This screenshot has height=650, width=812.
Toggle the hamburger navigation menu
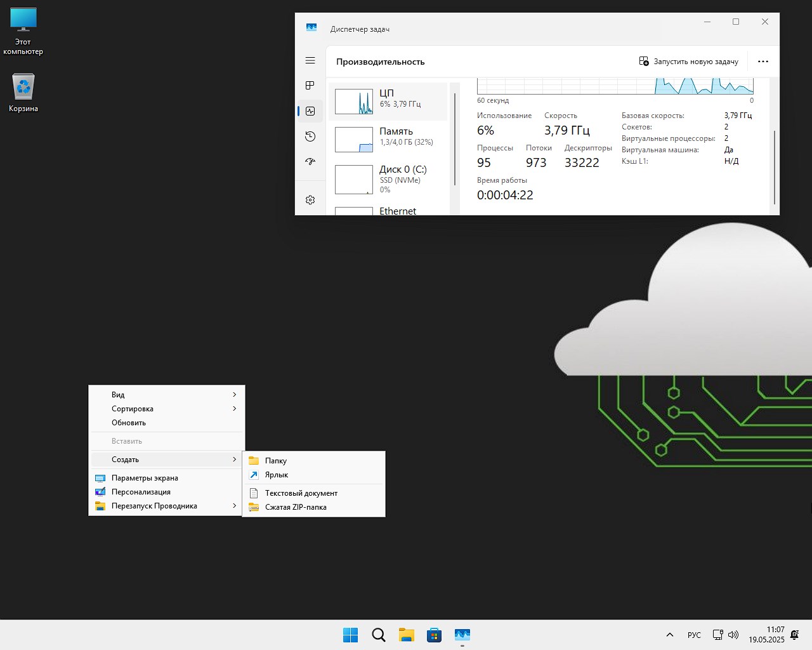tap(310, 60)
